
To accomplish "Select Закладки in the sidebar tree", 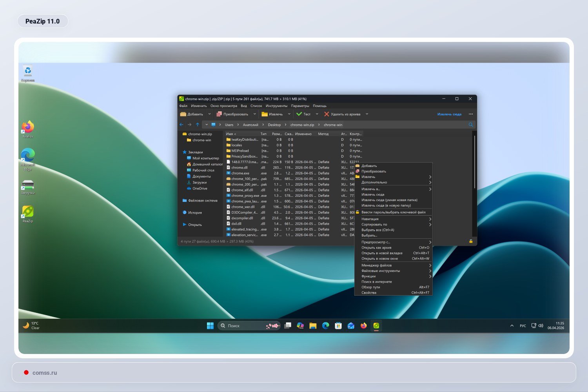I will pyautogui.click(x=196, y=152).
